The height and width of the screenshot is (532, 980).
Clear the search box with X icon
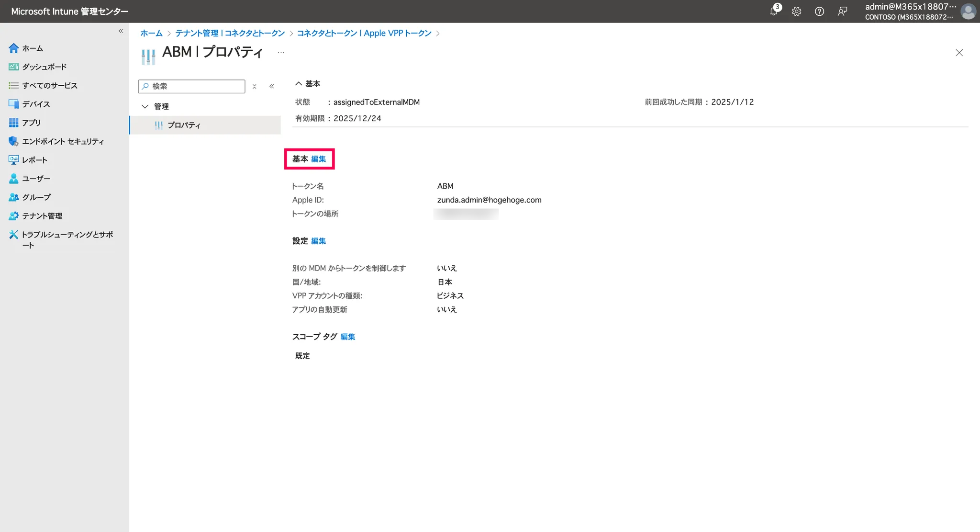255,87
